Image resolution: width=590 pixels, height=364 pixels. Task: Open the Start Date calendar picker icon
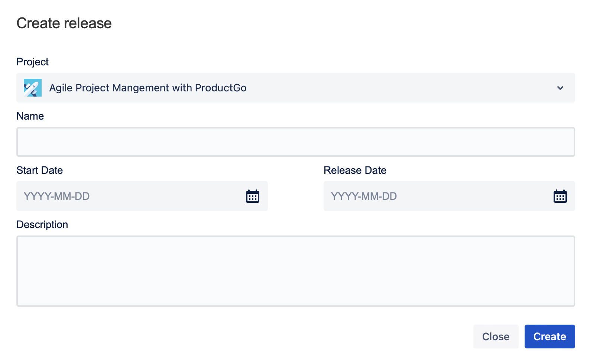click(253, 196)
